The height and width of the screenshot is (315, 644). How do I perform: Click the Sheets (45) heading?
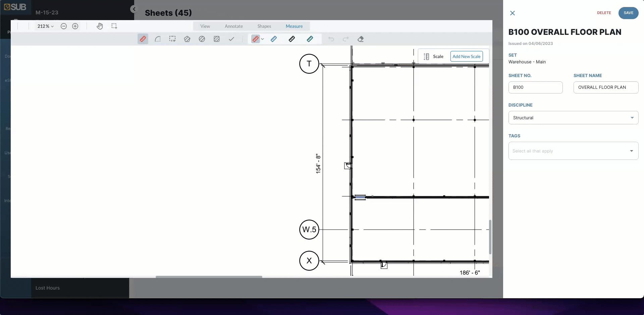point(168,13)
